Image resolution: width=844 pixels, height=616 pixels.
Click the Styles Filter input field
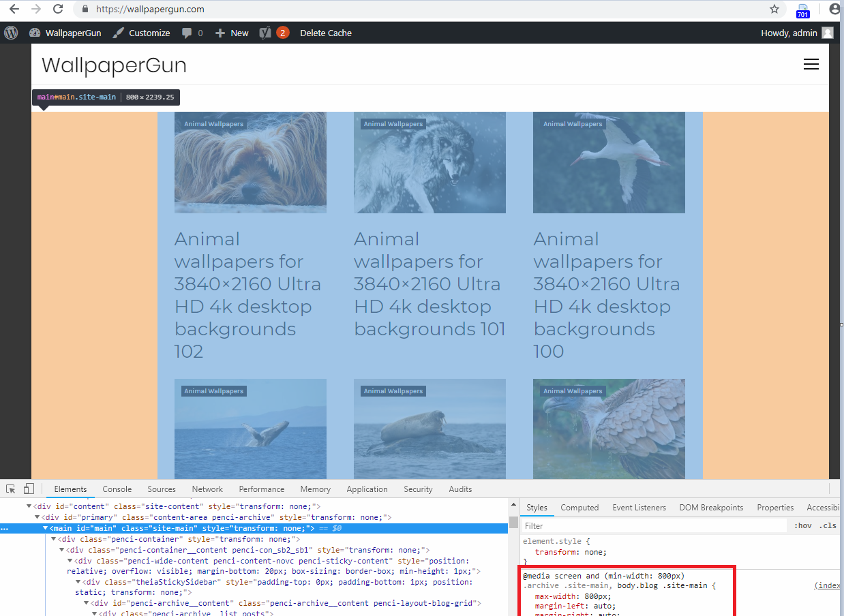(x=653, y=525)
